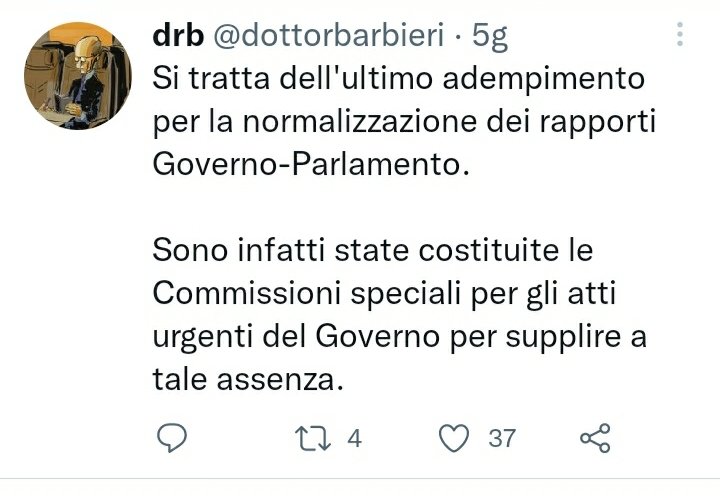720x497 pixels.
Task: Click the reply speech bubble icon
Action: [x=172, y=438]
